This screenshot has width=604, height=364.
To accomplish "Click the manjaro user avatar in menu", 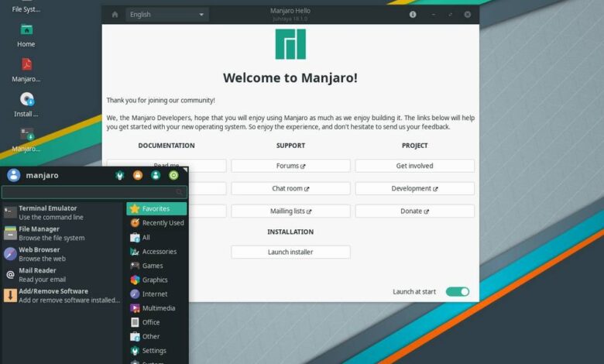I will [x=13, y=175].
